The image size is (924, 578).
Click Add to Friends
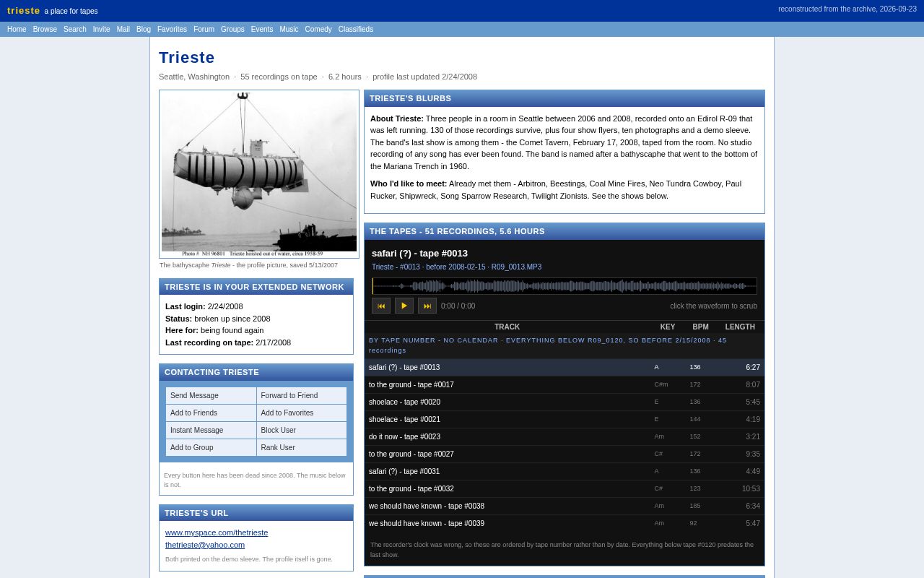pos(211,413)
